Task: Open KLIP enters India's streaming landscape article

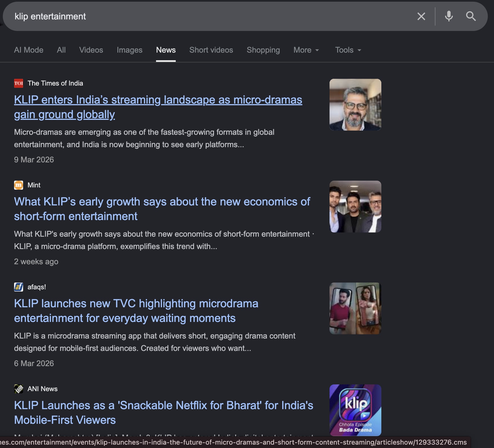Action: (158, 107)
